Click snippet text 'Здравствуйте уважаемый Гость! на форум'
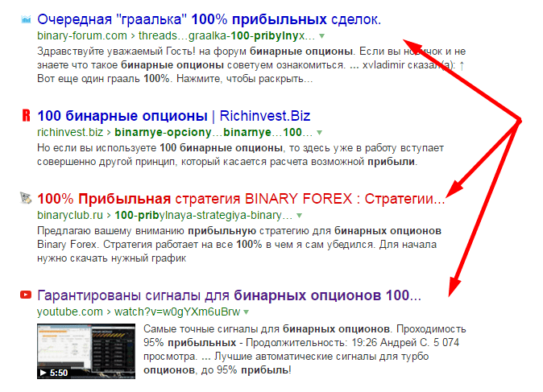Image resolution: width=543 pixels, height=392 pixels. coord(142,52)
